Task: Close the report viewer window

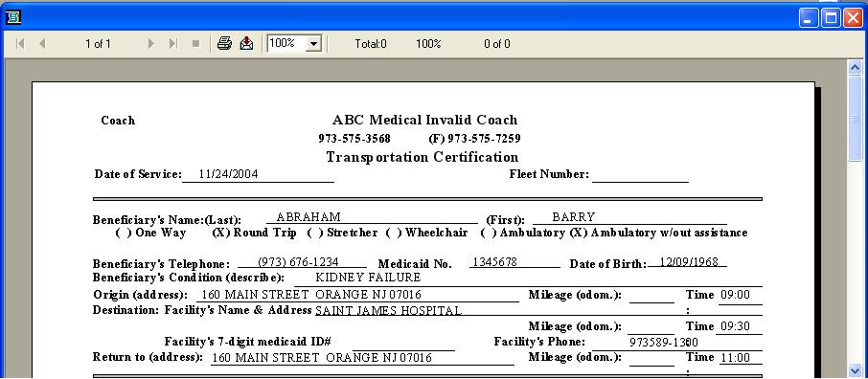Action: pos(853,18)
